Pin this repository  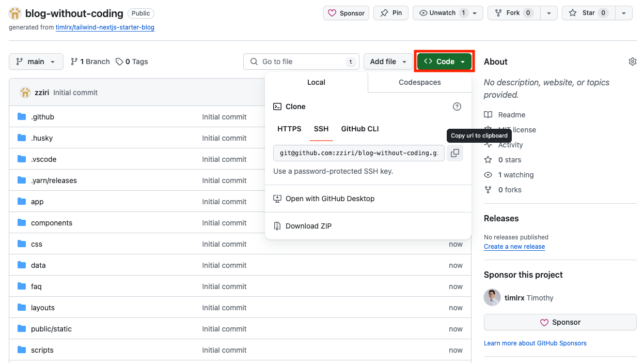click(x=391, y=13)
